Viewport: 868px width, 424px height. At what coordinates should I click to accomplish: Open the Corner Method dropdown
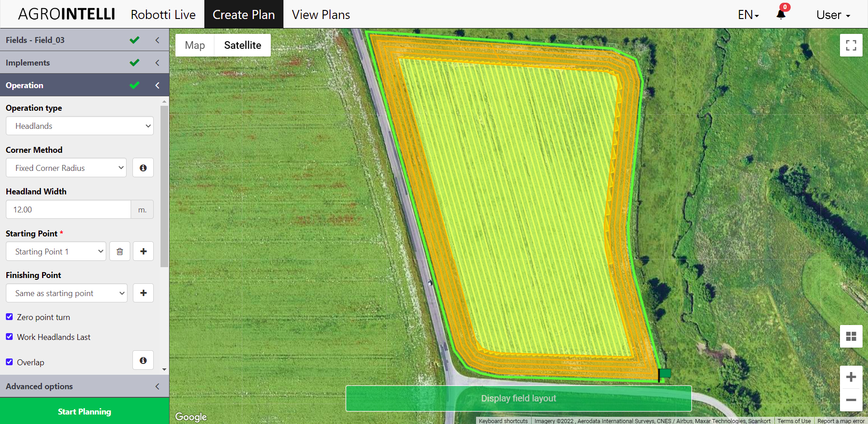point(66,168)
